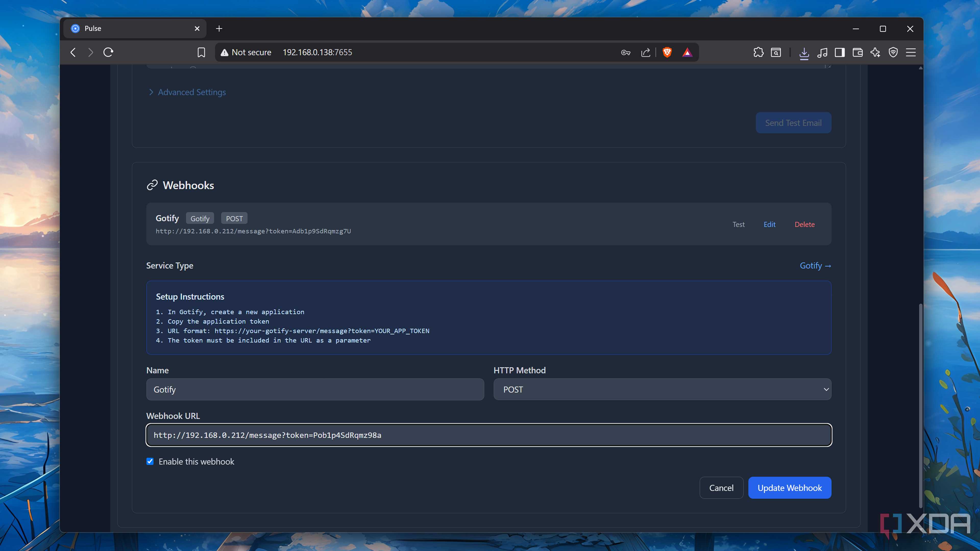
Task: Test the Gotify webhook
Action: coord(738,224)
